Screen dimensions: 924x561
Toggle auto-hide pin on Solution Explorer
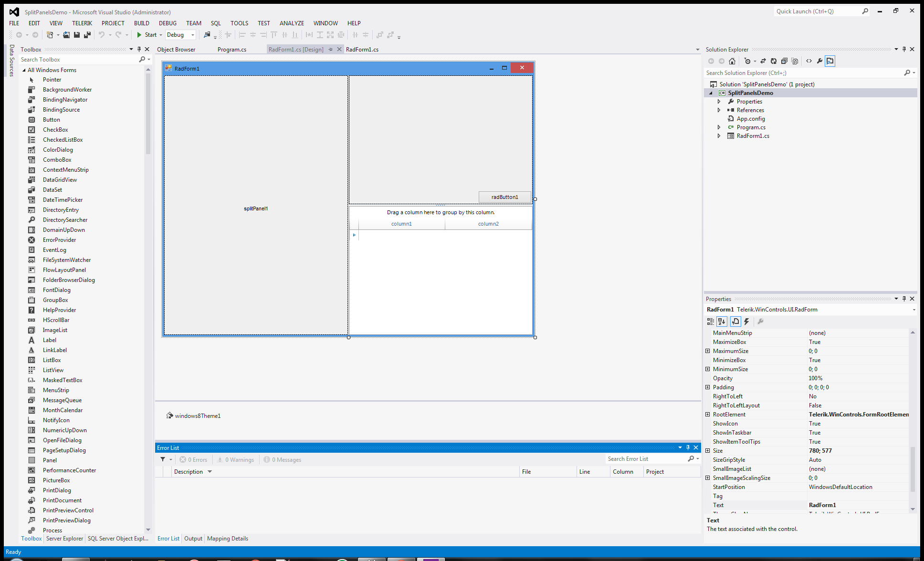pos(904,49)
